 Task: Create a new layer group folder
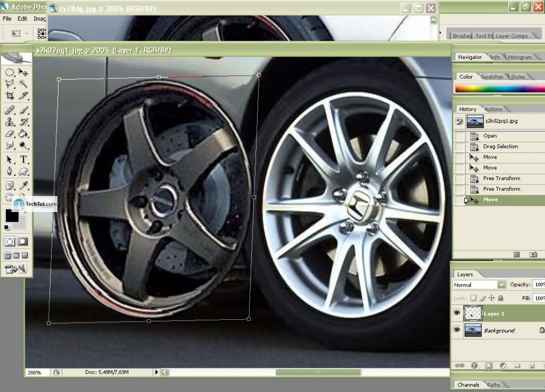pyautogui.click(x=517, y=365)
